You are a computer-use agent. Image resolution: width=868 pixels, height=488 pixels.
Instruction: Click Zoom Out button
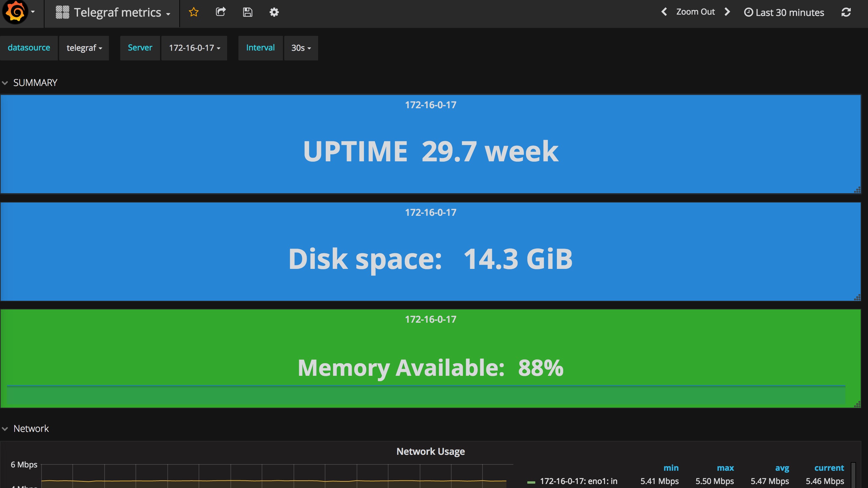(x=695, y=12)
